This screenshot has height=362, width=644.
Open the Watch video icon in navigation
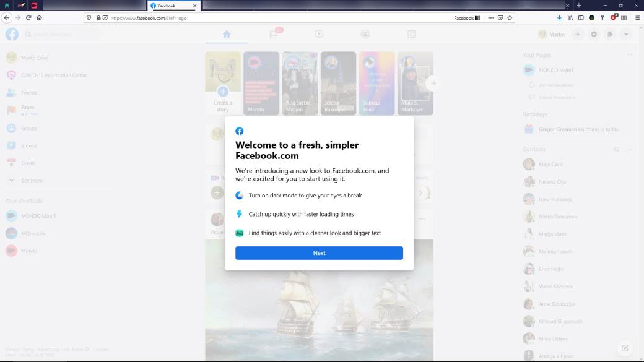319,35
